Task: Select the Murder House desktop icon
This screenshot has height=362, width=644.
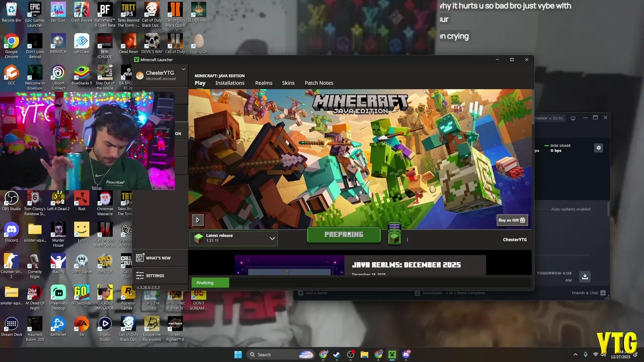Action: pos(58,235)
